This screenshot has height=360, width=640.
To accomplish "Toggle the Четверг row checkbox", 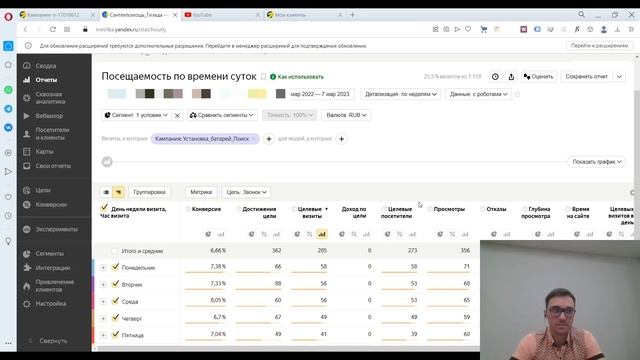I will (x=116, y=318).
